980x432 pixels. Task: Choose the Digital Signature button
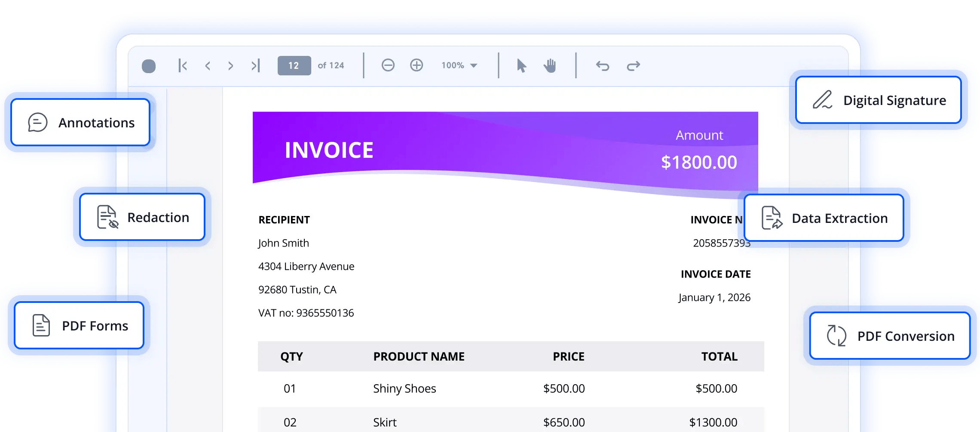[878, 100]
